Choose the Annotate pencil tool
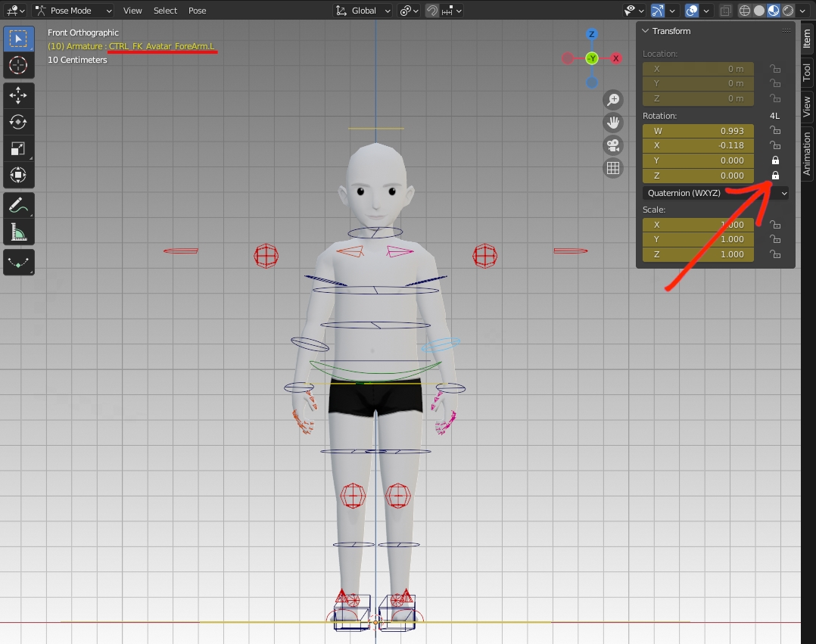 coord(18,204)
